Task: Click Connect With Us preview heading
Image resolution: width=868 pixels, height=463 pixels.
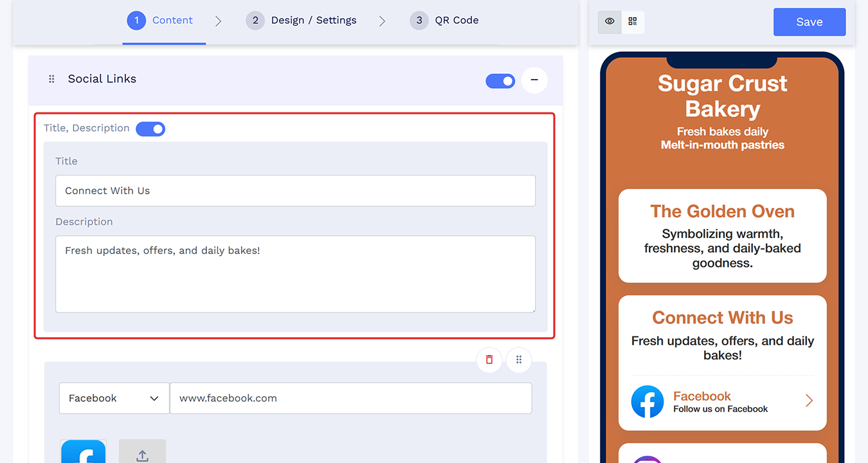Action: (x=723, y=317)
